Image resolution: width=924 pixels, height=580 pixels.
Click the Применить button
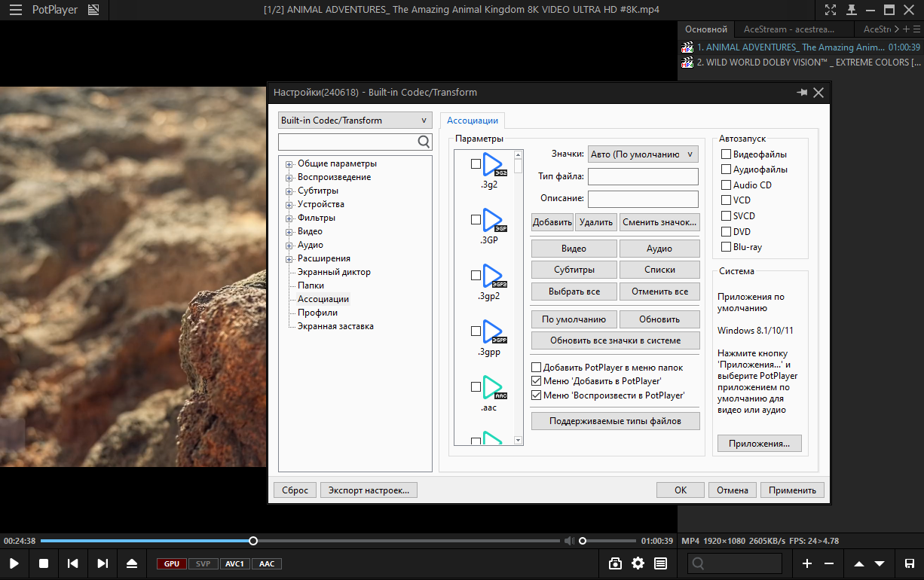792,490
